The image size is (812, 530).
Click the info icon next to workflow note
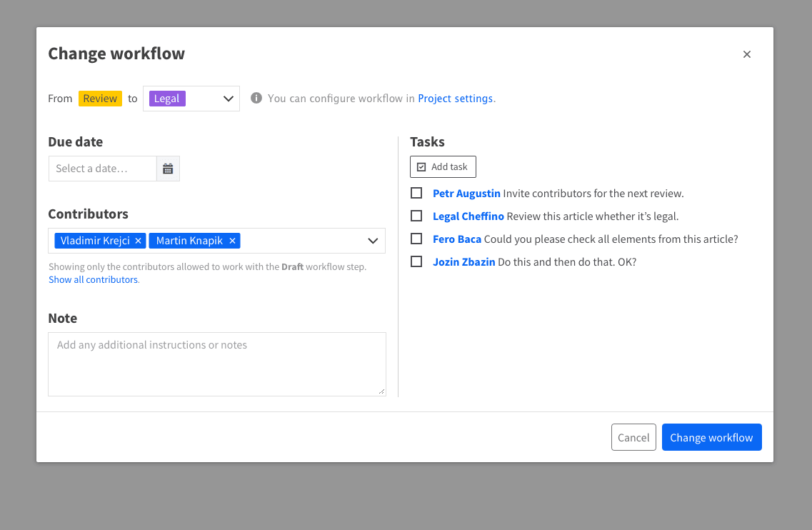[x=256, y=98]
